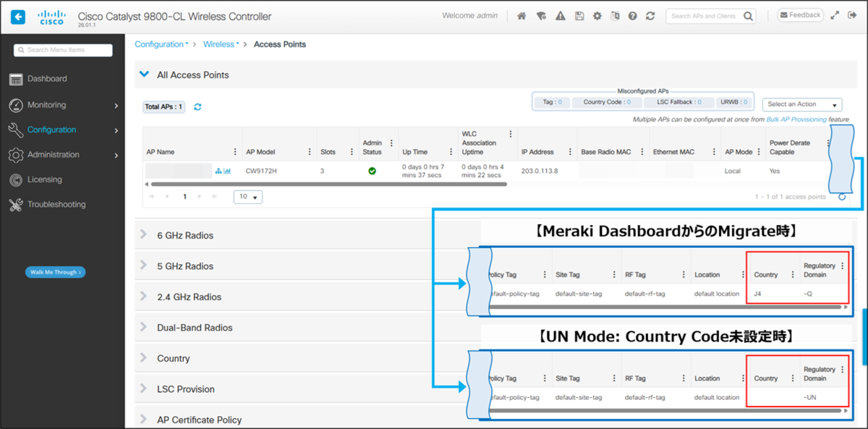Open Monitoring menu in the sidebar

[62, 105]
